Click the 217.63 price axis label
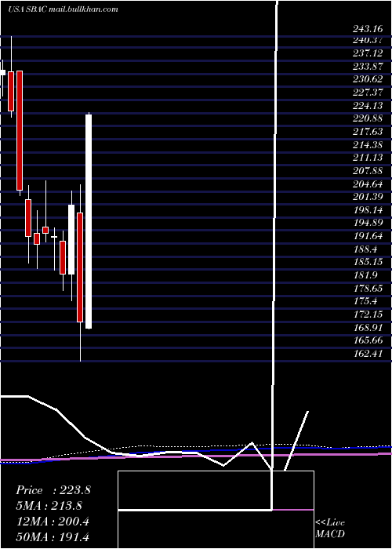Screen dimensions: 392x549 click(368, 131)
